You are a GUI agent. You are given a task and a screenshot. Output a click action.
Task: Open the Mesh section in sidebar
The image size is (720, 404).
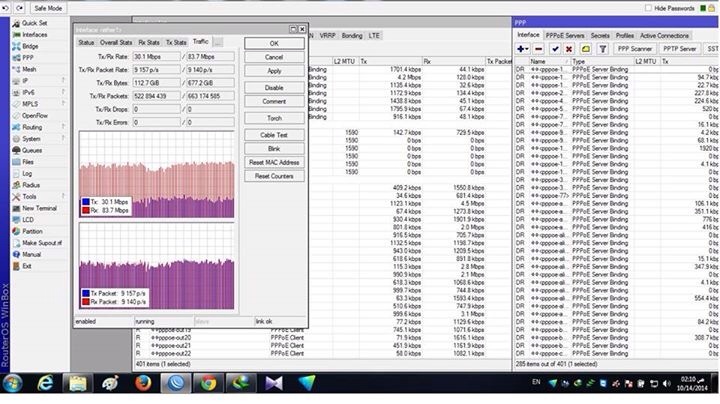25,69
